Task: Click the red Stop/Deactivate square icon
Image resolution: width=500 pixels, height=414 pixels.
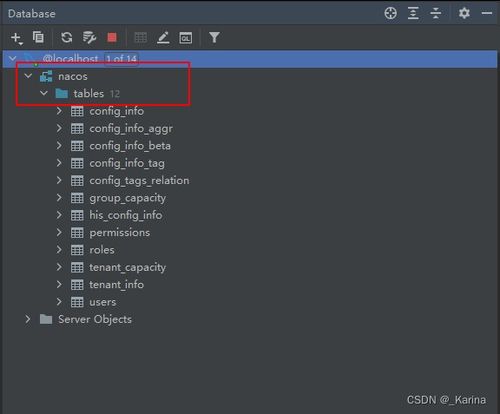Action: click(x=112, y=37)
